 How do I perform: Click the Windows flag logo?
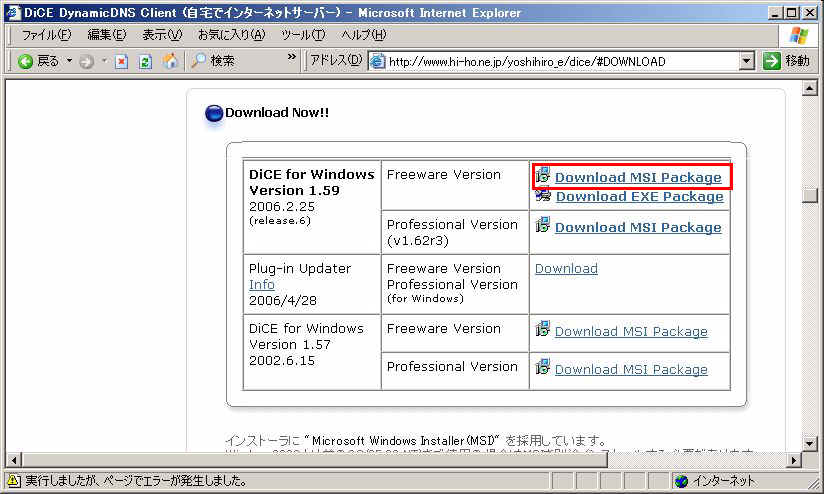click(x=798, y=36)
